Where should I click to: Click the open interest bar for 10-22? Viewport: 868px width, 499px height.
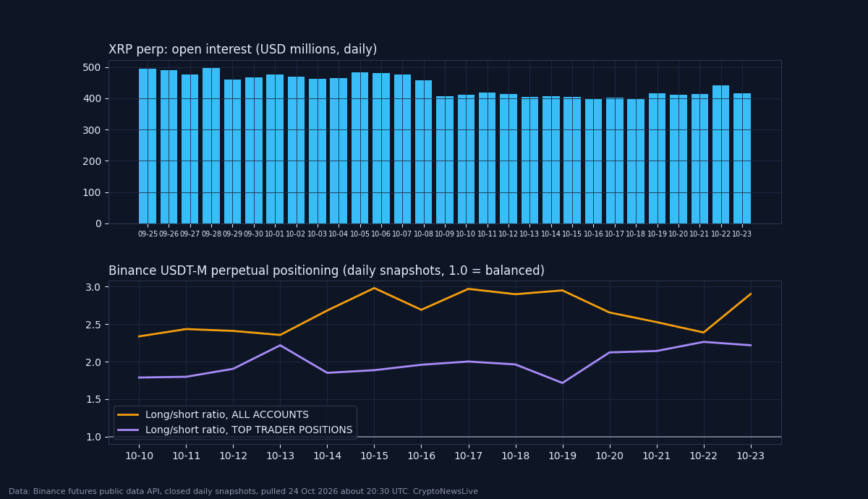coord(720,154)
